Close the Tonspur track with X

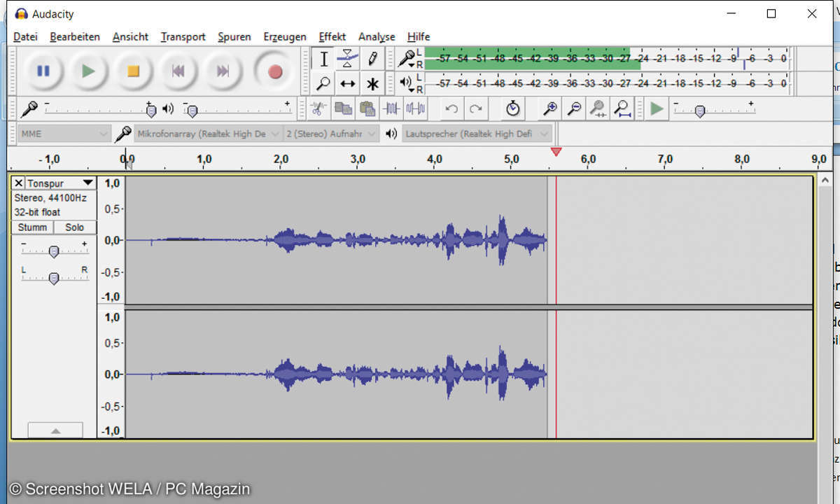click(x=18, y=183)
